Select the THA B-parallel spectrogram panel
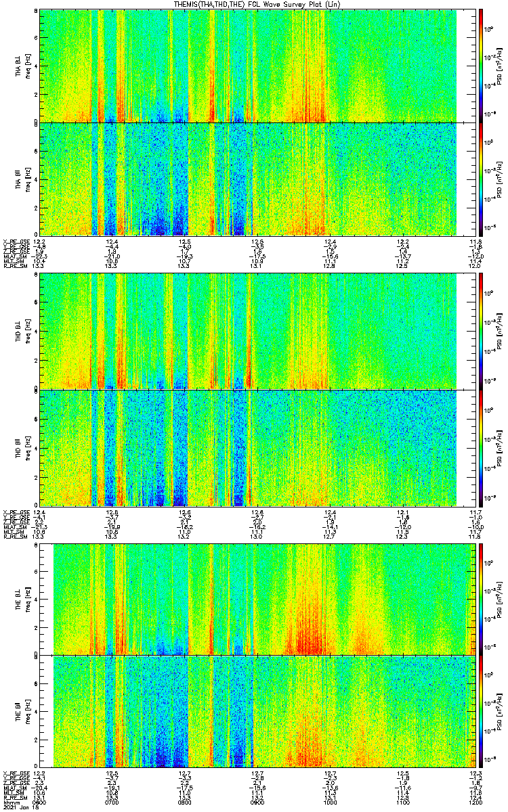This screenshot has width=508, height=812. click(x=257, y=179)
